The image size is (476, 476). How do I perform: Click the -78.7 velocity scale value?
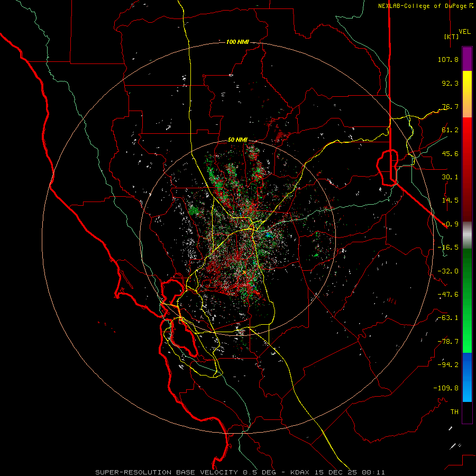click(448, 342)
